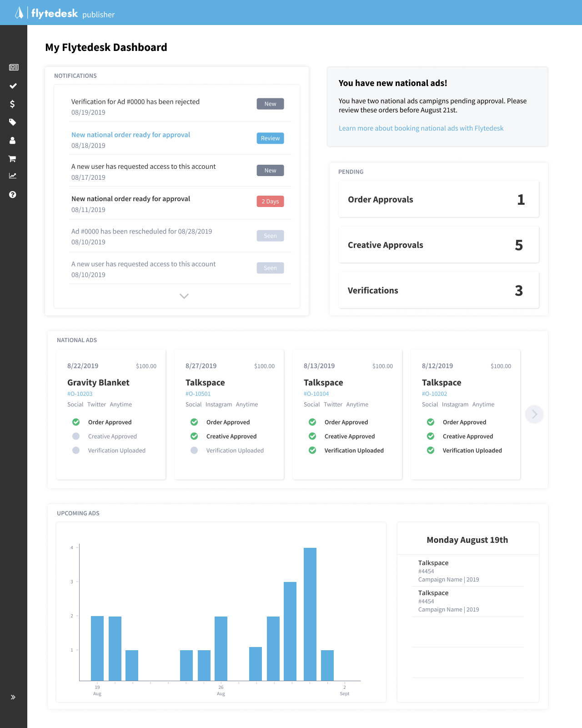The width and height of the screenshot is (582, 728).
Task: Click Order Approved check on order #O-10104
Action: point(312,422)
